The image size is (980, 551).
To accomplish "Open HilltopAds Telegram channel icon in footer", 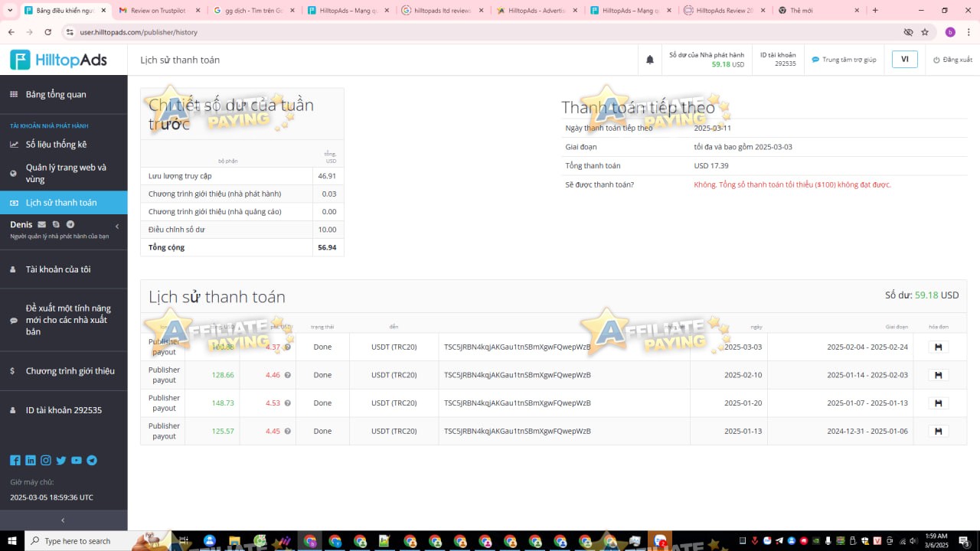I will tap(92, 460).
